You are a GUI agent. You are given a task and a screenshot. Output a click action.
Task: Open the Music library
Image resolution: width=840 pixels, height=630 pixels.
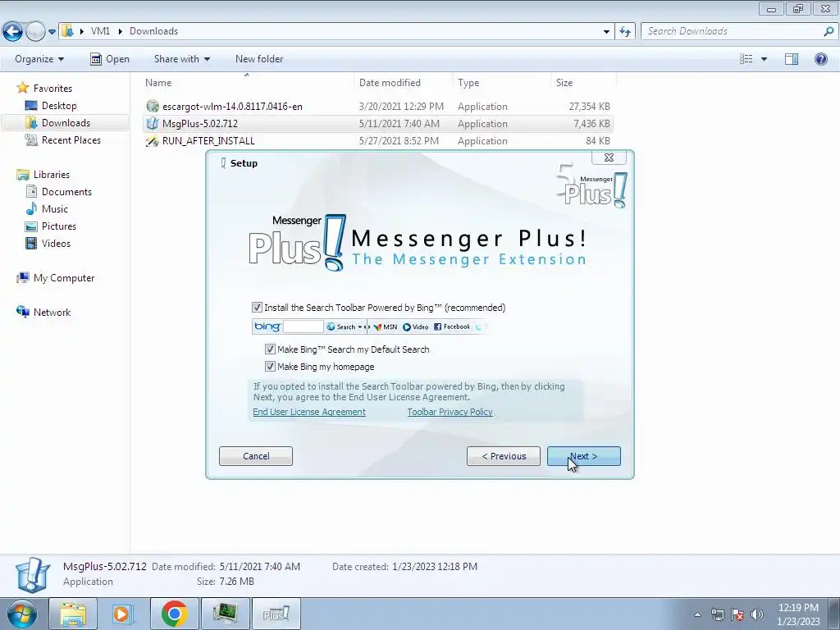pyautogui.click(x=55, y=208)
